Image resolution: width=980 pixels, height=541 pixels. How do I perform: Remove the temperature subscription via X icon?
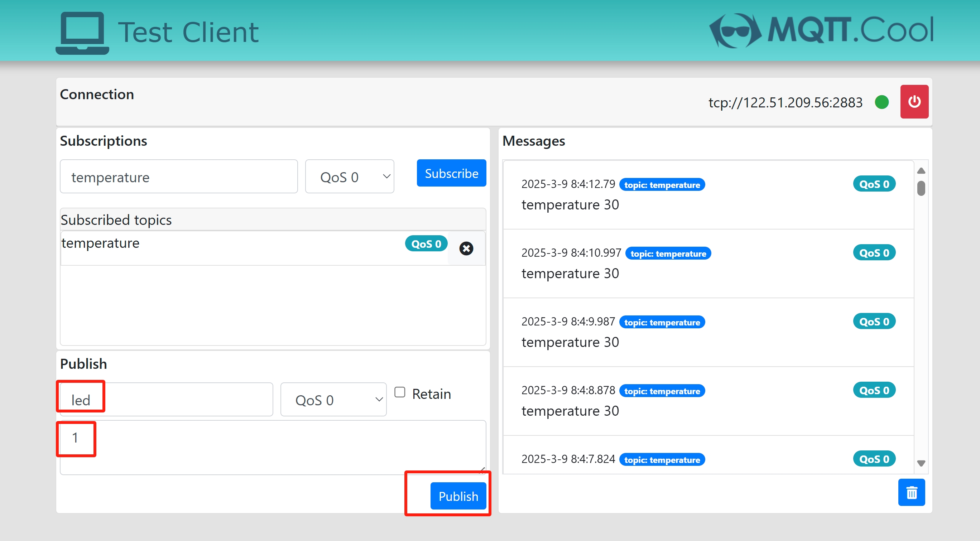pos(466,248)
